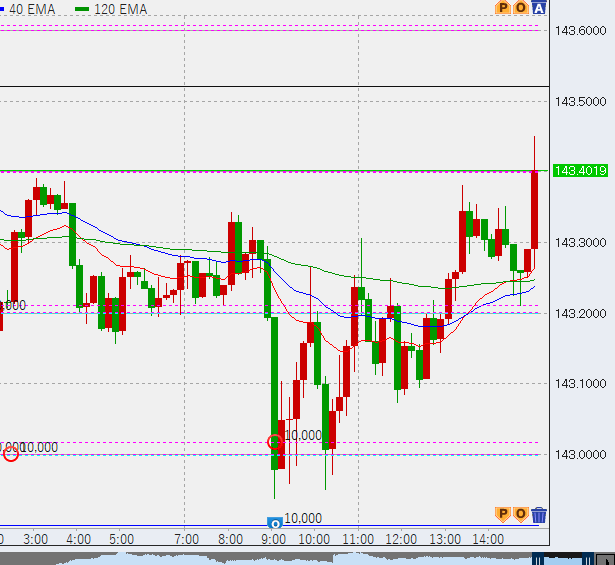This screenshot has height=565, width=615.
Task: Click the blue trash can icon
Action: click(539, 515)
